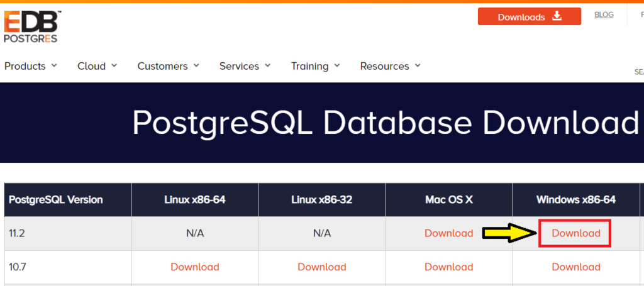Open the Customers menu
644x286 pixels.
pyautogui.click(x=162, y=66)
